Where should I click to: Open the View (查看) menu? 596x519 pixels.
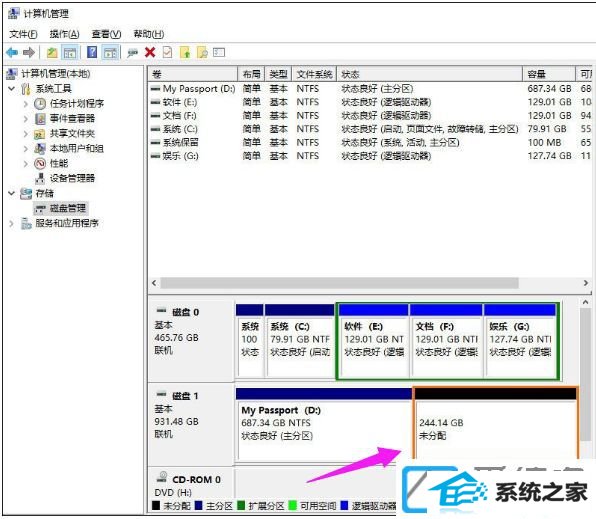106,34
